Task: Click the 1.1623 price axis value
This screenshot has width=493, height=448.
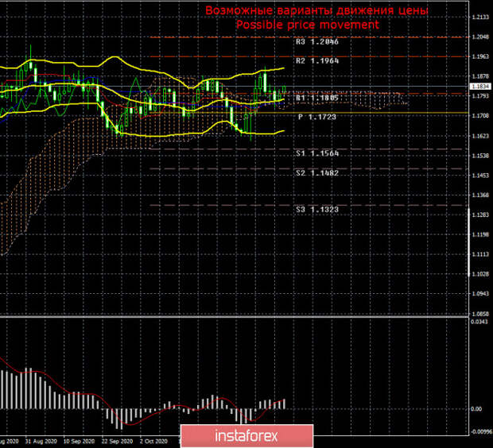Action: 481,136
